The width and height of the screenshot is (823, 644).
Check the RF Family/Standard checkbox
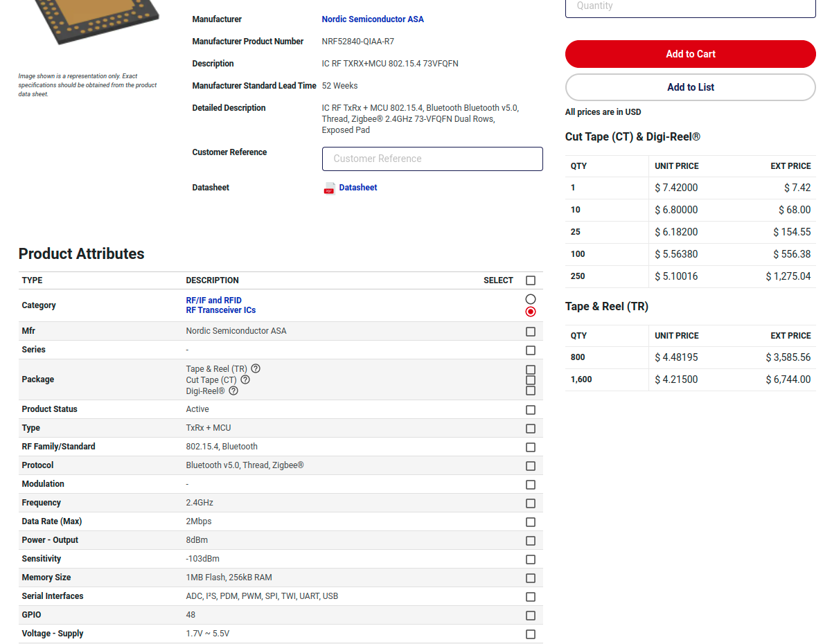[x=531, y=447]
